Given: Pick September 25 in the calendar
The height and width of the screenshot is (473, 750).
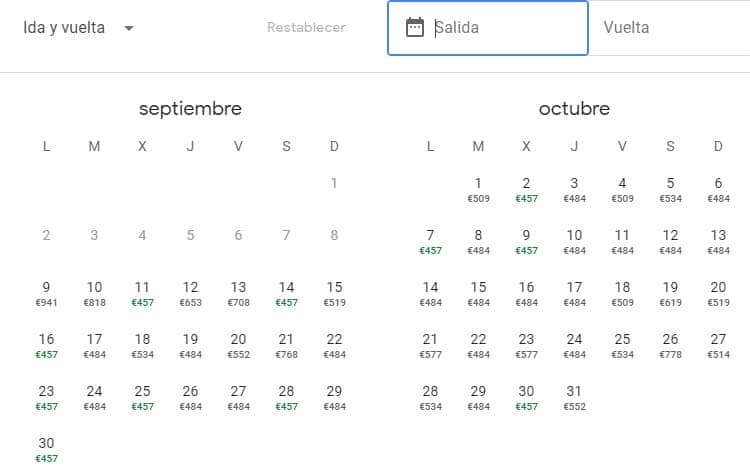Looking at the screenshot, I should point(142,397).
